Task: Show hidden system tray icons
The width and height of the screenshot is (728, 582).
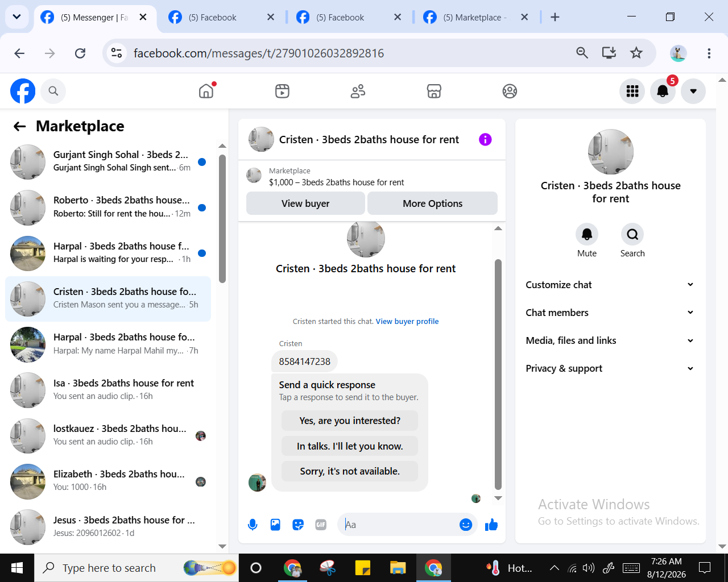Action: point(554,568)
